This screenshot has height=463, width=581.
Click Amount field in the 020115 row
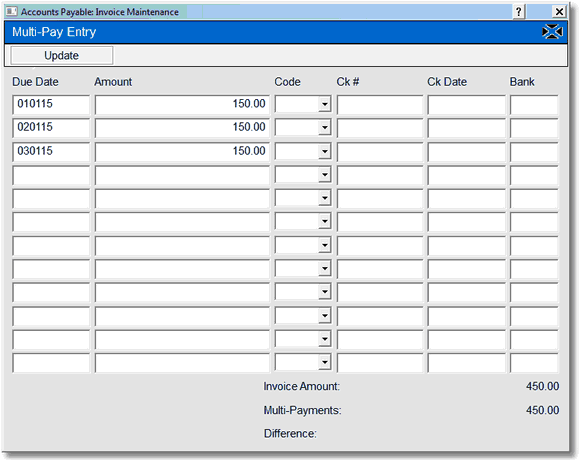pos(182,128)
